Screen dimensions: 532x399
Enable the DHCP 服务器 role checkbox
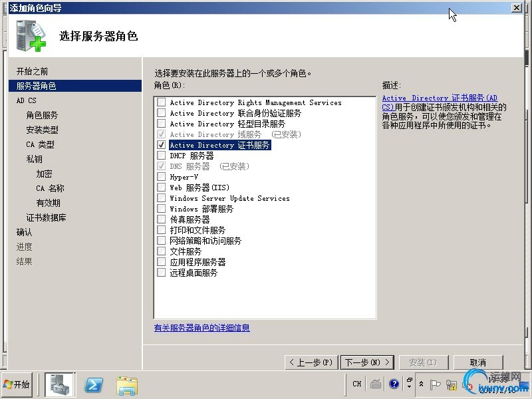click(x=162, y=155)
